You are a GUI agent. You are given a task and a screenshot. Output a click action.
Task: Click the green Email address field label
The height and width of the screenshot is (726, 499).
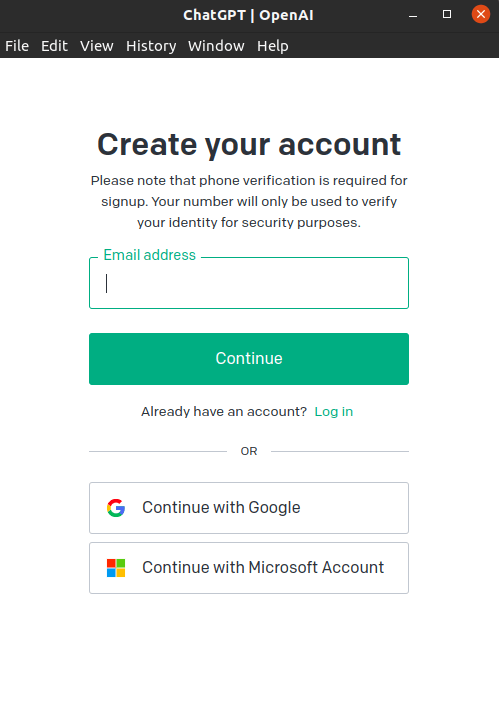pyautogui.click(x=150, y=255)
